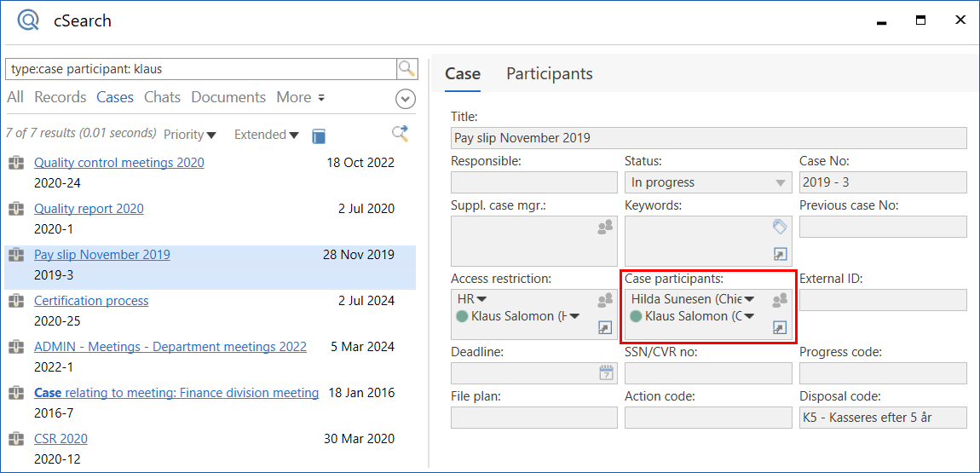This screenshot has width=980, height=473.
Task: Open the Certification process case link
Action: (x=91, y=301)
